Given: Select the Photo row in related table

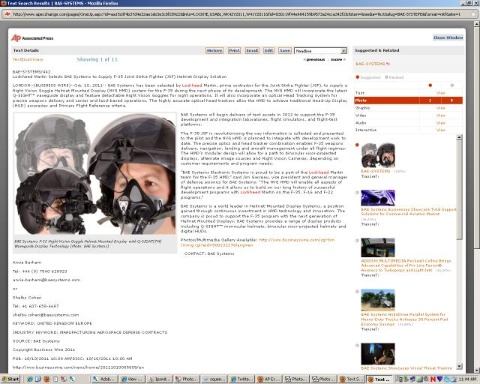Looking at the screenshot, I should pyautogui.click(x=408, y=100).
